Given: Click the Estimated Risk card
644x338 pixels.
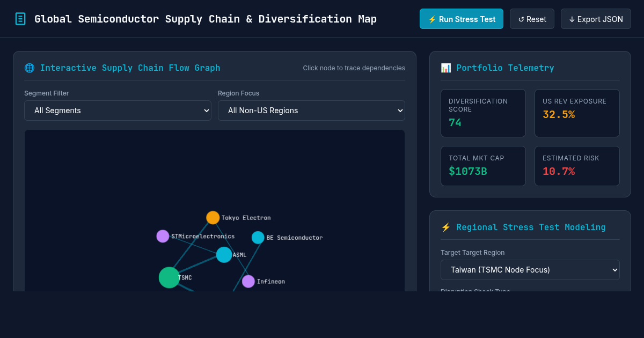Looking at the screenshot, I should click(x=577, y=166).
